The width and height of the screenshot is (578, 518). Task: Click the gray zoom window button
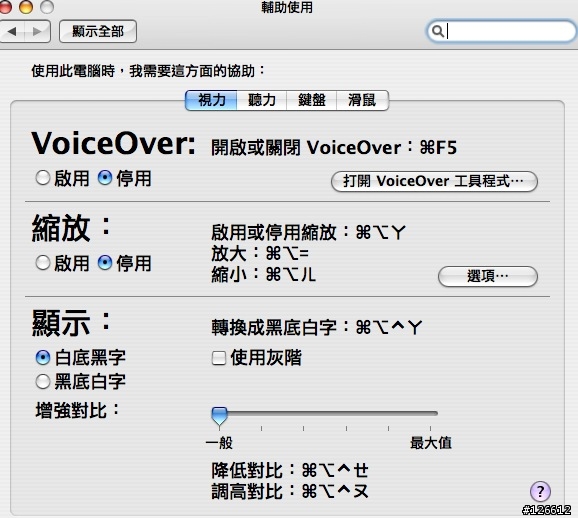point(47,7)
